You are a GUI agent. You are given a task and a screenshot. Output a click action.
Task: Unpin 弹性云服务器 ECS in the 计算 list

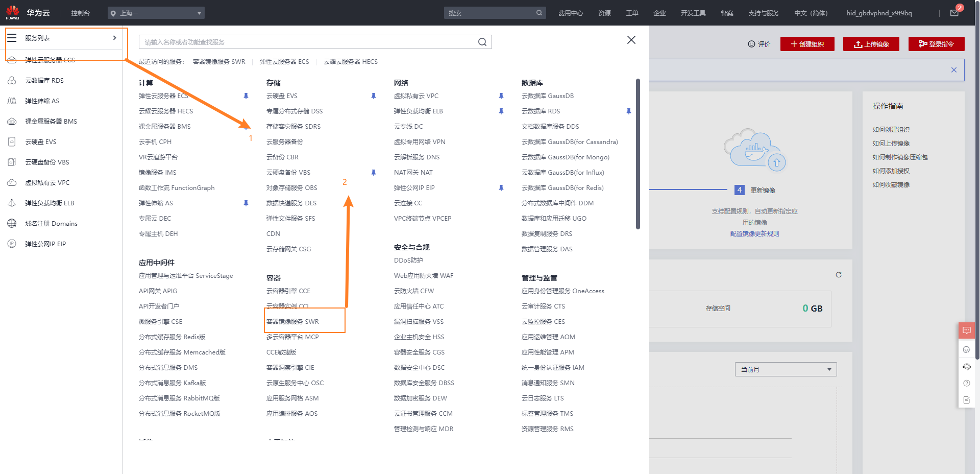[x=246, y=96]
